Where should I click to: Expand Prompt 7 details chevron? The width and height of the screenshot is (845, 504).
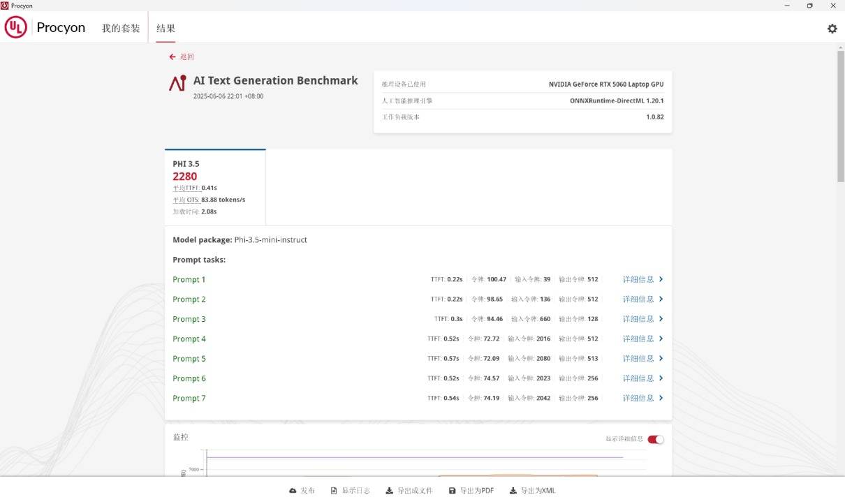pyautogui.click(x=661, y=398)
